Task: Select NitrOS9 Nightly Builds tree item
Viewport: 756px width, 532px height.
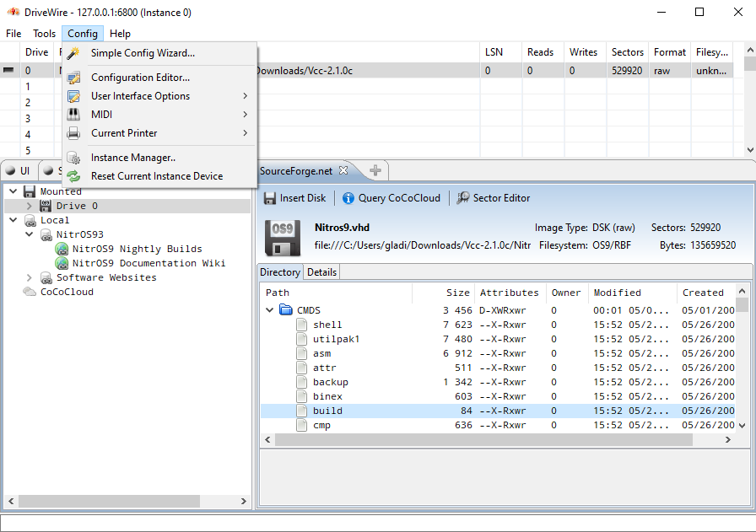Action: click(137, 249)
